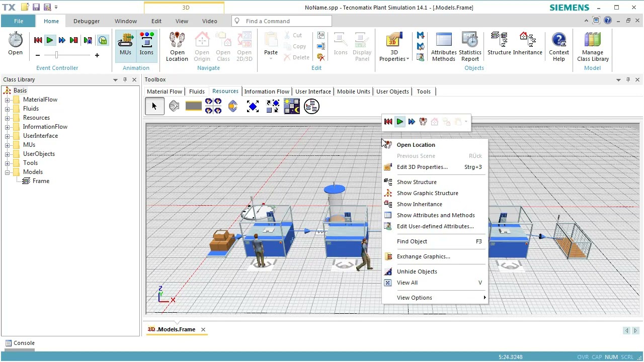Select the blue diamond Exporter icon in Toolbox
This screenshot has height=362, width=644.
coord(253,106)
